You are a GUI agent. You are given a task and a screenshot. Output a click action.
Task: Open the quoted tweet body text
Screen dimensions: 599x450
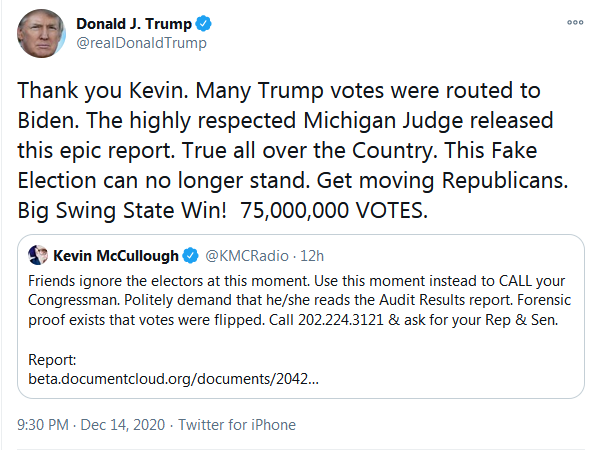click(x=299, y=300)
